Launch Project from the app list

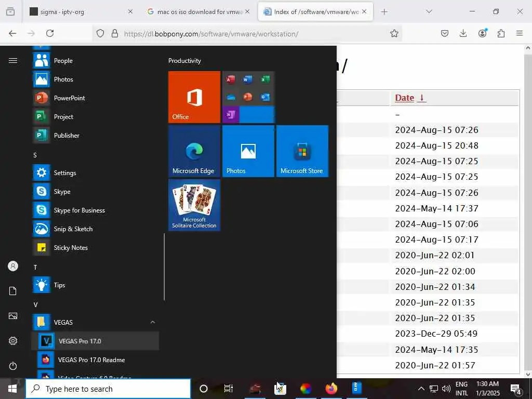[96, 117]
